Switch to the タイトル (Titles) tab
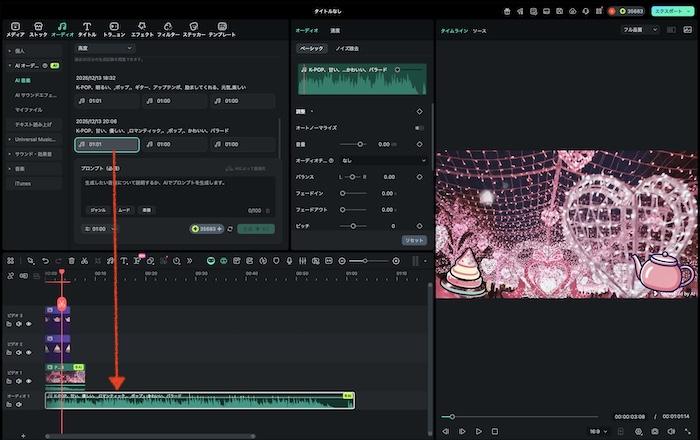The height and width of the screenshot is (440, 700). click(x=87, y=29)
